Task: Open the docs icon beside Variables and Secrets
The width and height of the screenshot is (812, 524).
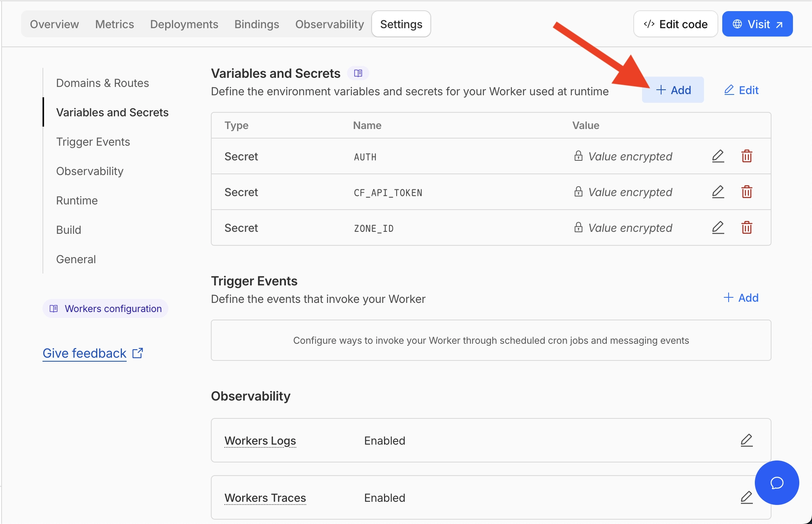Action: tap(358, 73)
